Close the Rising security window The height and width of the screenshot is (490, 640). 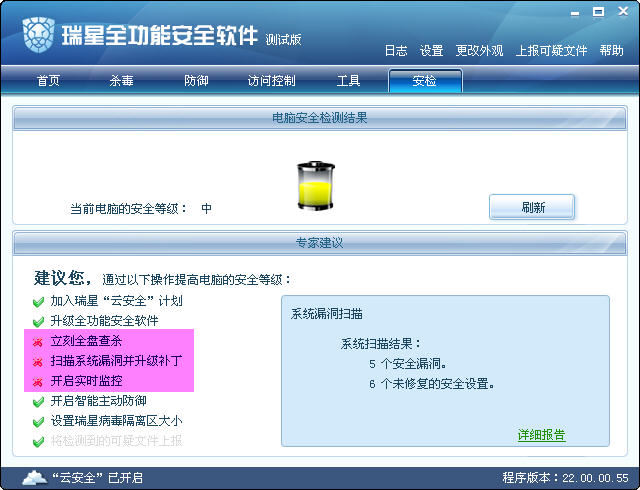623,11
